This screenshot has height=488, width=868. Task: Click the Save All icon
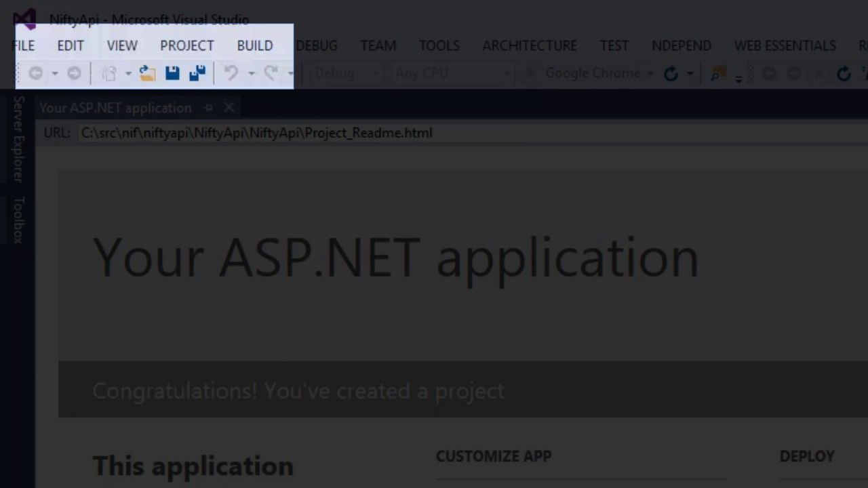coord(197,73)
